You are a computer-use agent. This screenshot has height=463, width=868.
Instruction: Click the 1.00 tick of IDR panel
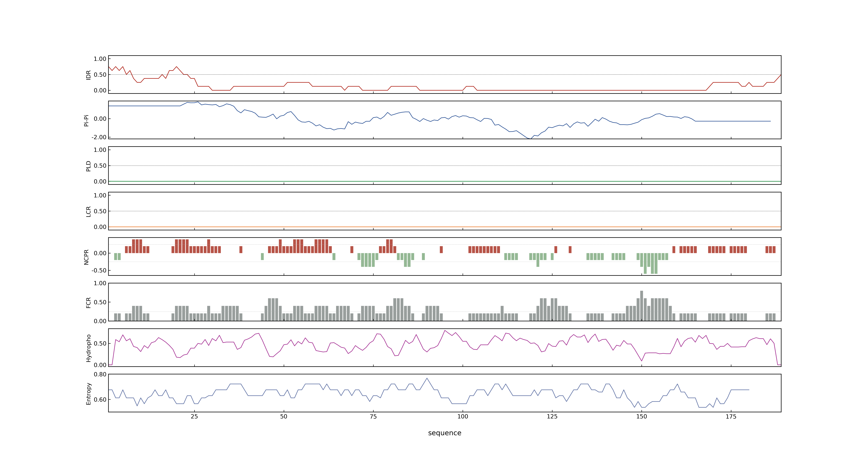100,59
